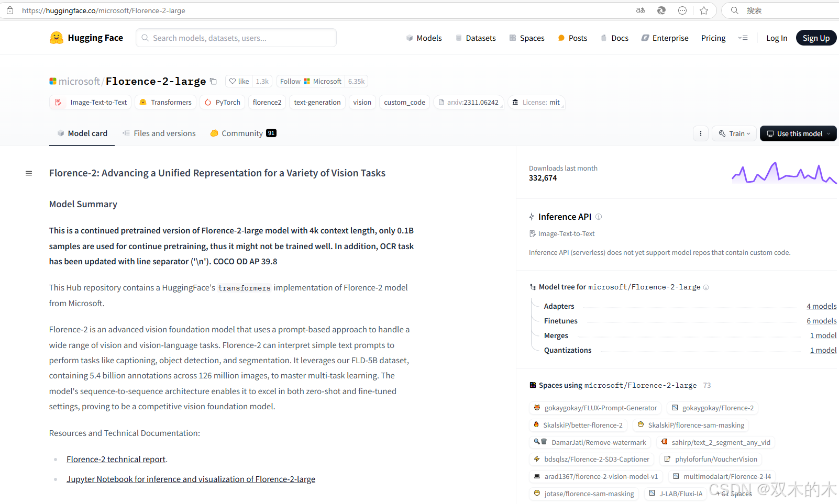This screenshot has width=839, height=504.
Task: Open sahirp/text_2_segment_any_vid space
Action: [x=716, y=442]
